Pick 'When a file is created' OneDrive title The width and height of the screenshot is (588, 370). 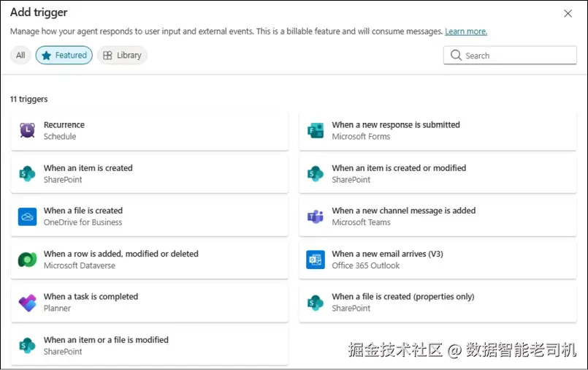click(x=83, y=211)
